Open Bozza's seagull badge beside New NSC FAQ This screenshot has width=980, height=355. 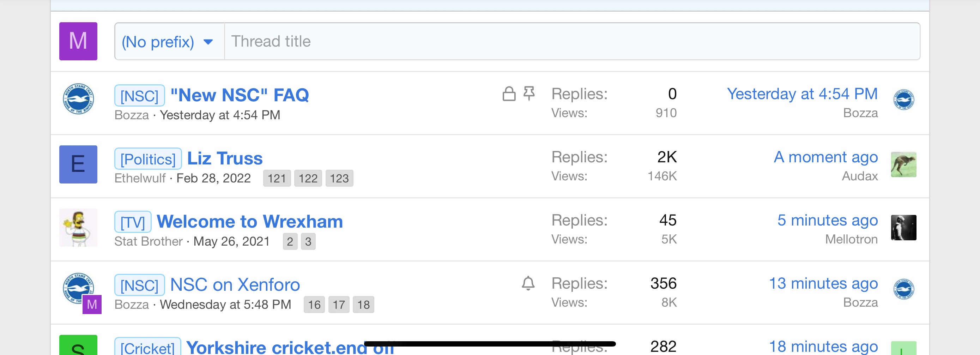point(78,99)
